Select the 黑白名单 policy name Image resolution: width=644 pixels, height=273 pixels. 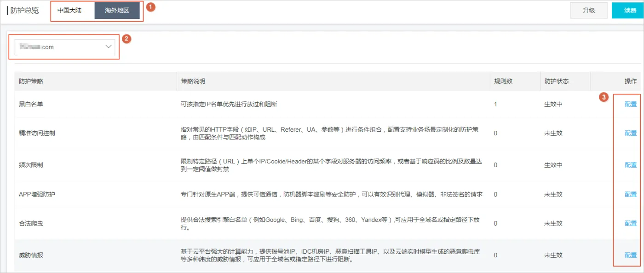tap(31, 105)
